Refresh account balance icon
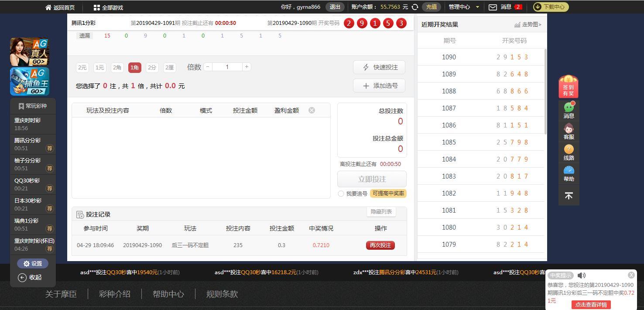Viewport: 644px width, 310px height. click(415, 7)
